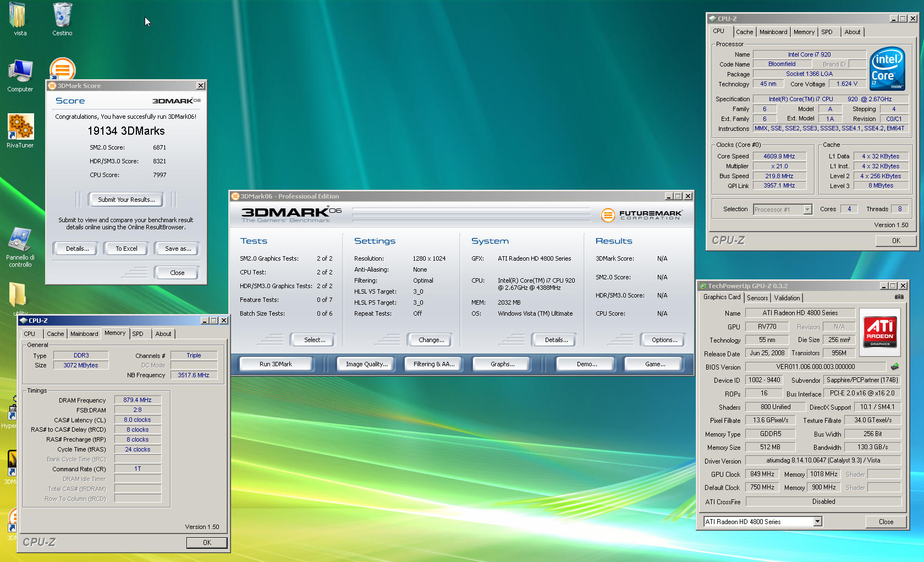Screen dimensions: 924x562
Task: Open the Processor #1 selection dropdown in CPU-Z
Action: tap(807, 210)
